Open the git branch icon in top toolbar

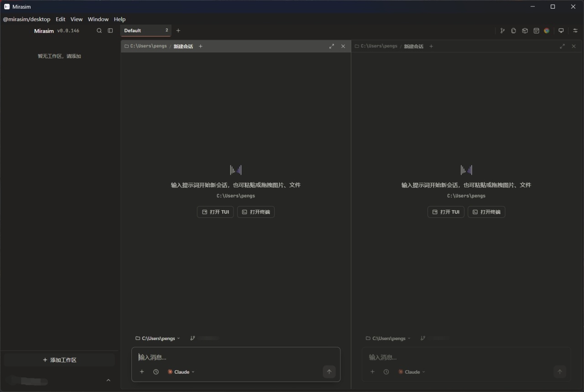click(x=502, y=31)
